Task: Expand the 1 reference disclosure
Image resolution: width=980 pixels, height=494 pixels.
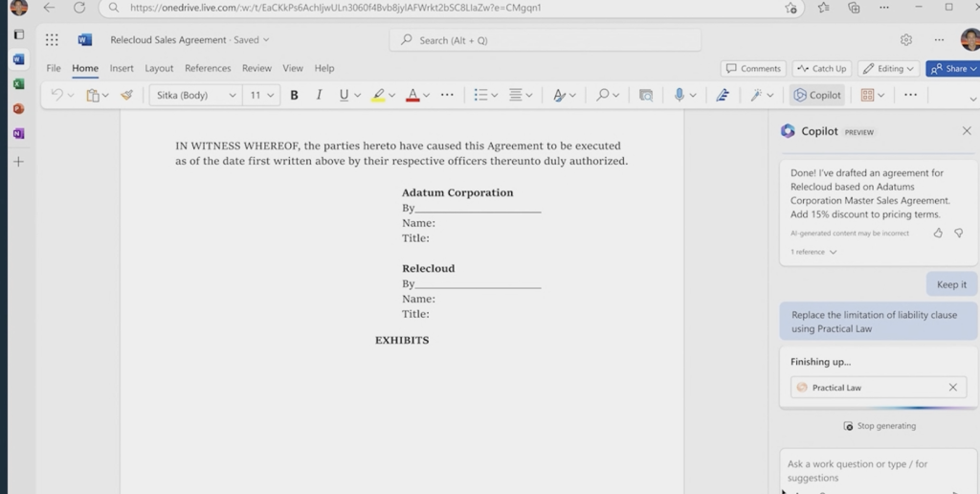Action: (813, 252)
